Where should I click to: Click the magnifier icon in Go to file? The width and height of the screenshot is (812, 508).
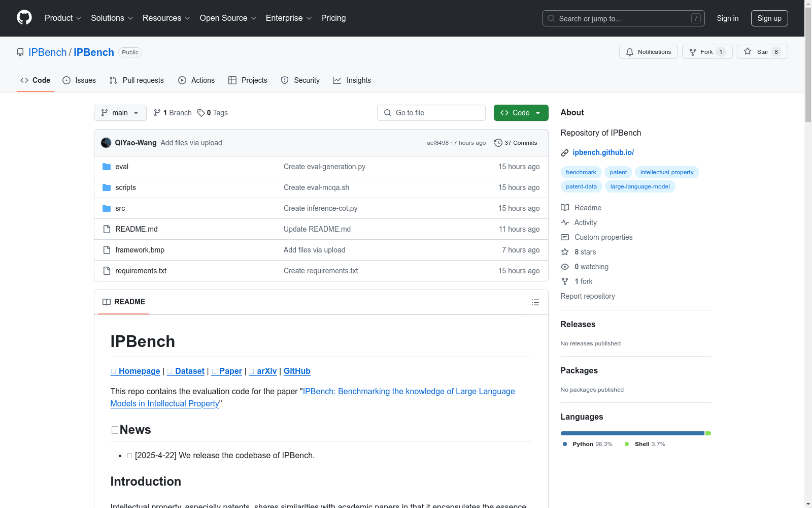click(388, 113)
